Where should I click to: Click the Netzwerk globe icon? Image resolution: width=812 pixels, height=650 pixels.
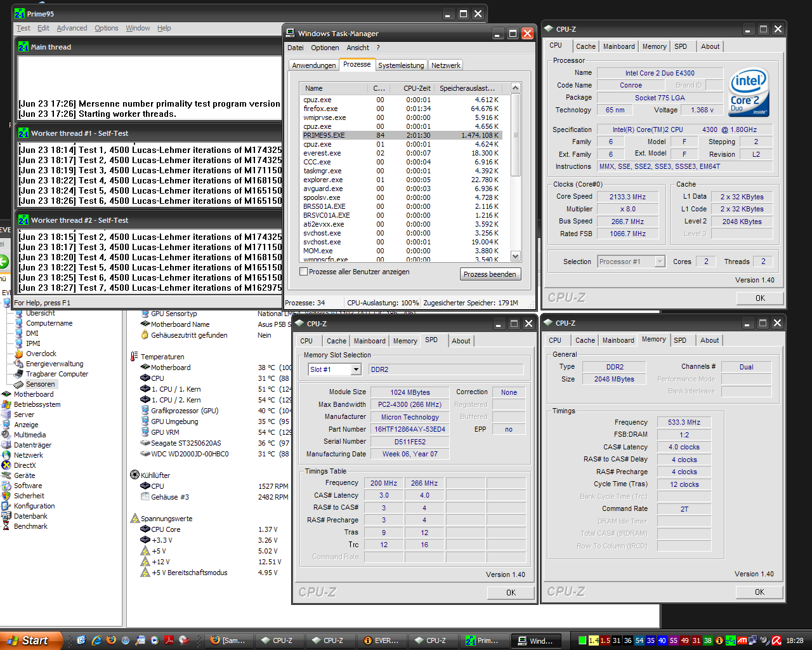tap(7, 455)
